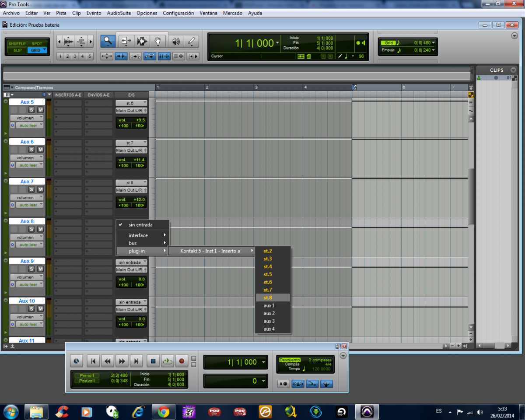Click the audio zoom waveform button
This screenshot has width=525, height=420.
(x=69, y=42)
